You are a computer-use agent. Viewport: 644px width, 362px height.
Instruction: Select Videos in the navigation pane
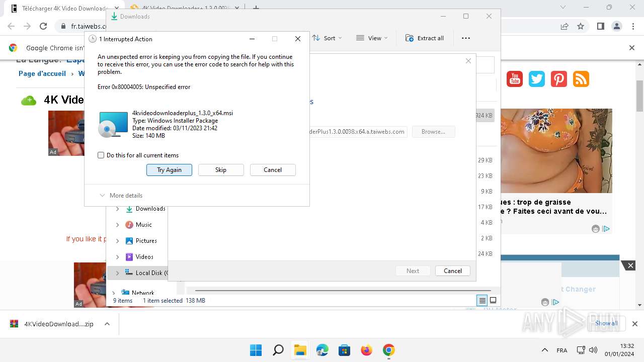(144, 257)
